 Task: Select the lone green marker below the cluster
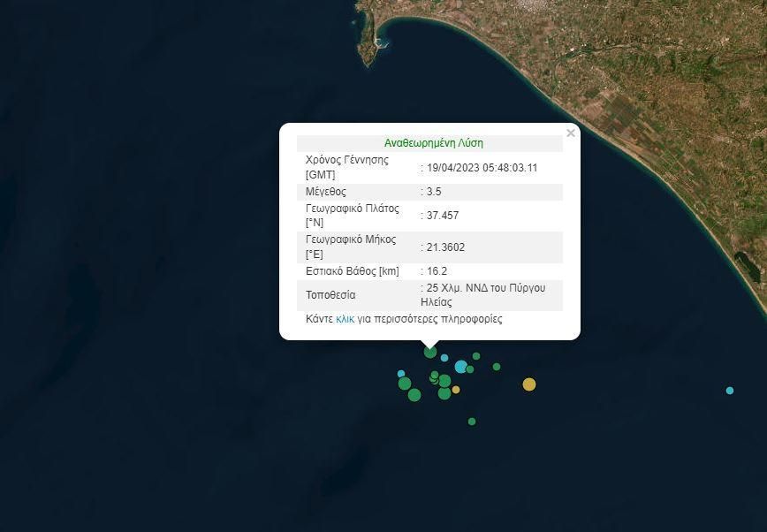click(x=472, y=422)
